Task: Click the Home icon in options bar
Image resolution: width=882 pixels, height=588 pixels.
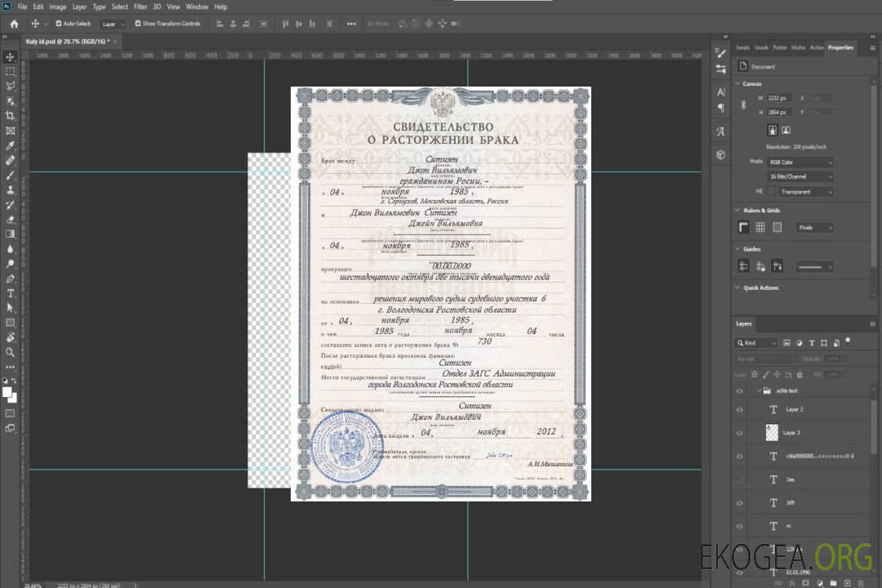Action: click(14, 24)
